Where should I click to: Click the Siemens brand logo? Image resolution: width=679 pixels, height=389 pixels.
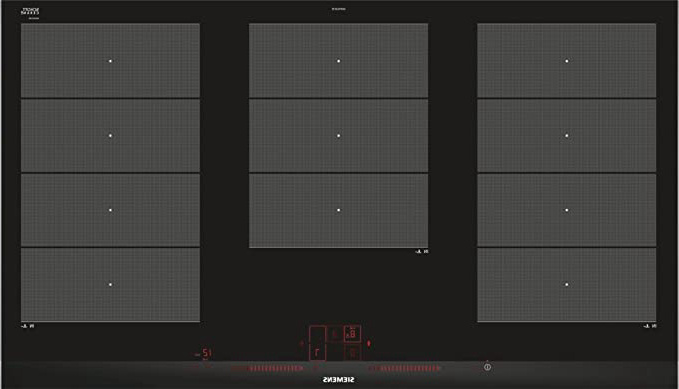tap(339, 380)
